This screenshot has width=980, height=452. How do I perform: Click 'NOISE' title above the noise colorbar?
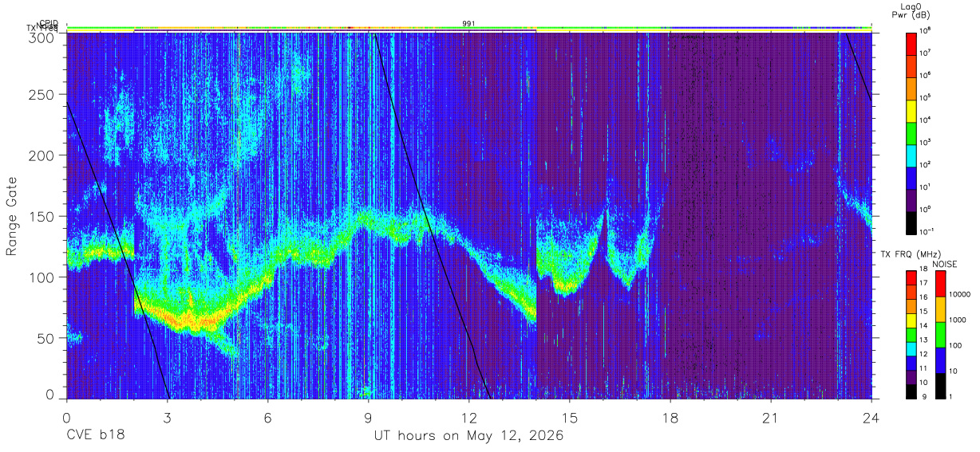[x=944, y=263]
